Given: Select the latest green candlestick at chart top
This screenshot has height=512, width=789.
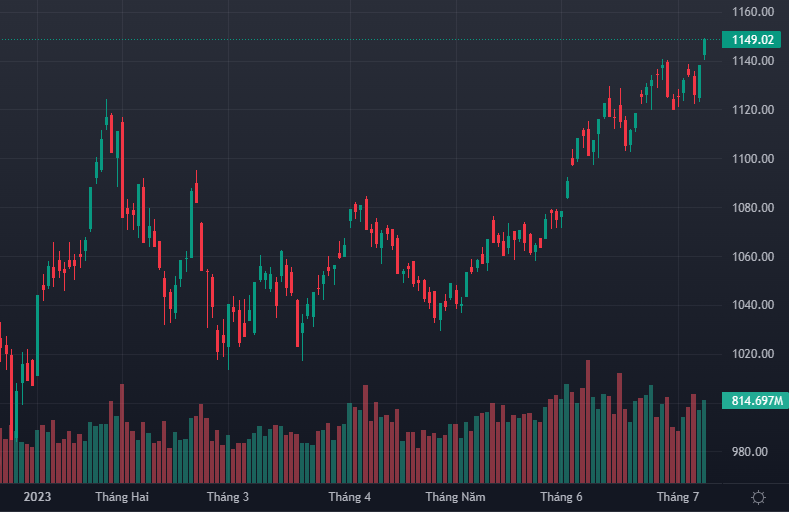Looking at the screenshot, I should coord(705,47).
